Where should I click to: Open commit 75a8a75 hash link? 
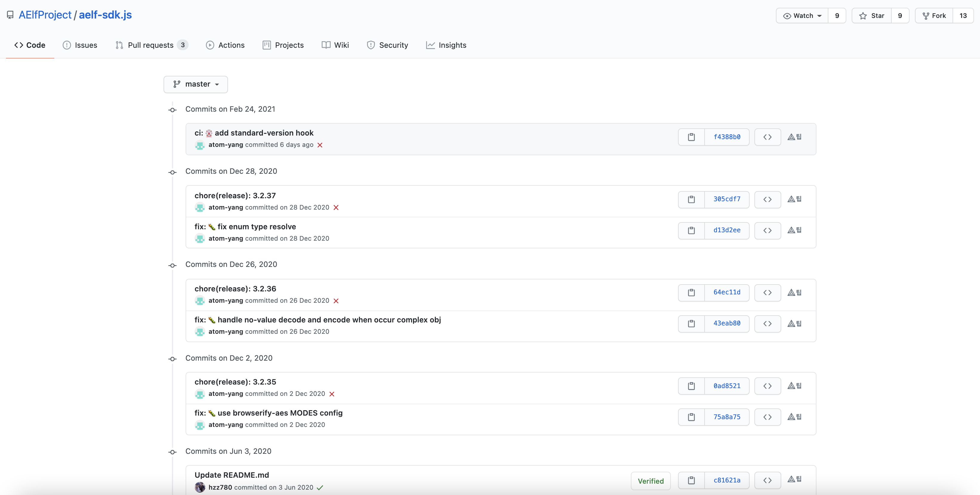point(727,417)
